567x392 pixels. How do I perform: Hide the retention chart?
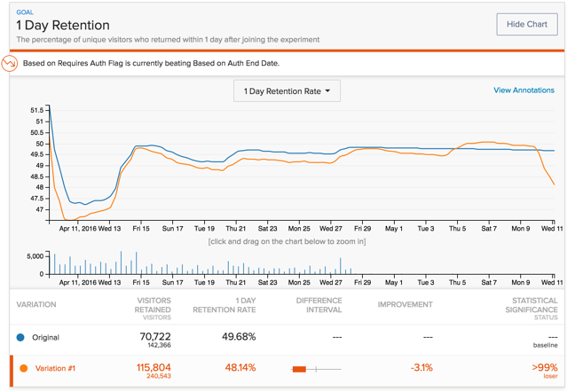tap(526, 24)
